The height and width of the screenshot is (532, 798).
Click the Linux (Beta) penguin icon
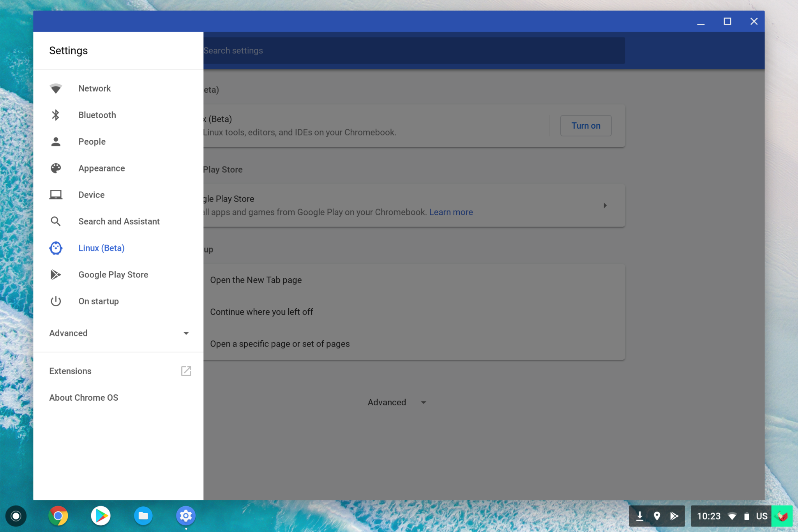[x=56, y=248]
